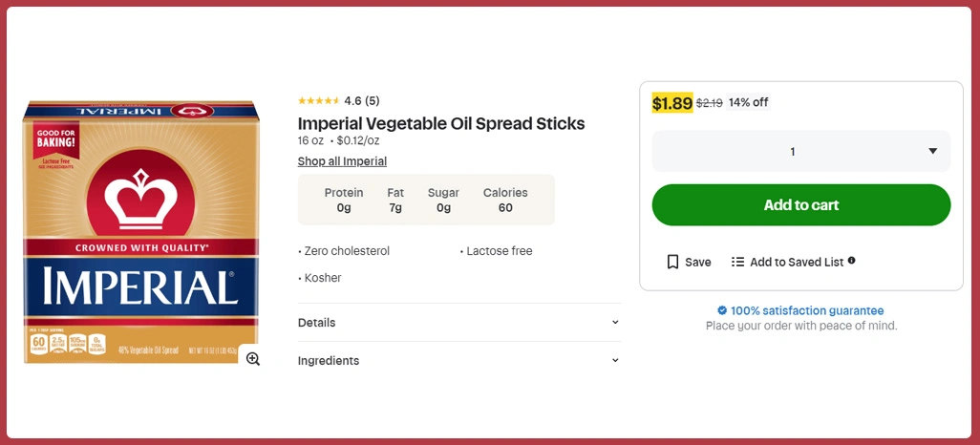Expand the Details section chevron
The width and height of the screenshot is (980, 445).
pos(615,323)
